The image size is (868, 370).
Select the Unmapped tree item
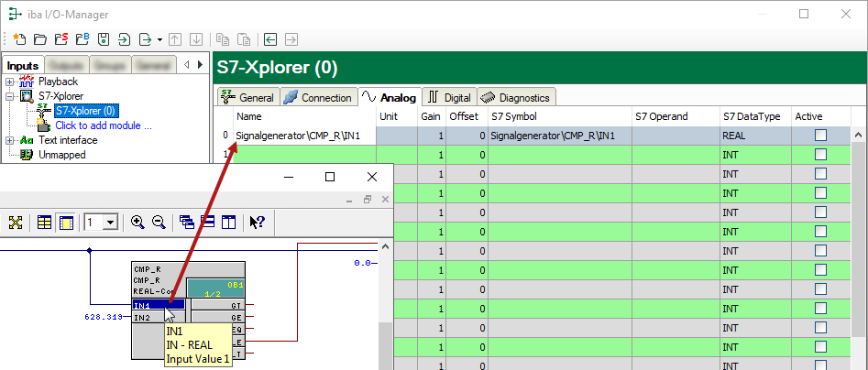point(61,155)
